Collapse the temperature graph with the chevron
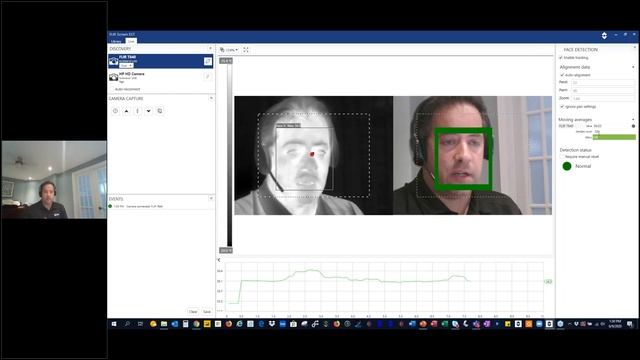 coord(219,260)
